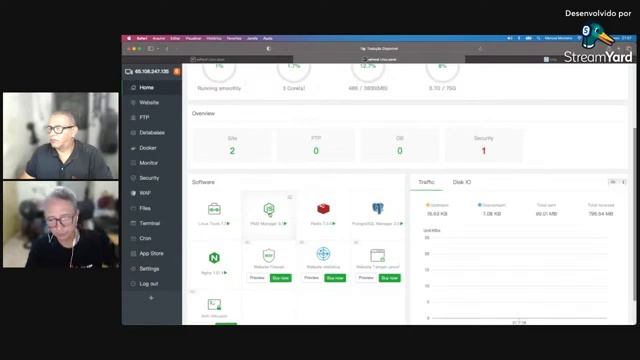
Task: Open the Linux Tools toolbox icon
Action: coord(214,209)
